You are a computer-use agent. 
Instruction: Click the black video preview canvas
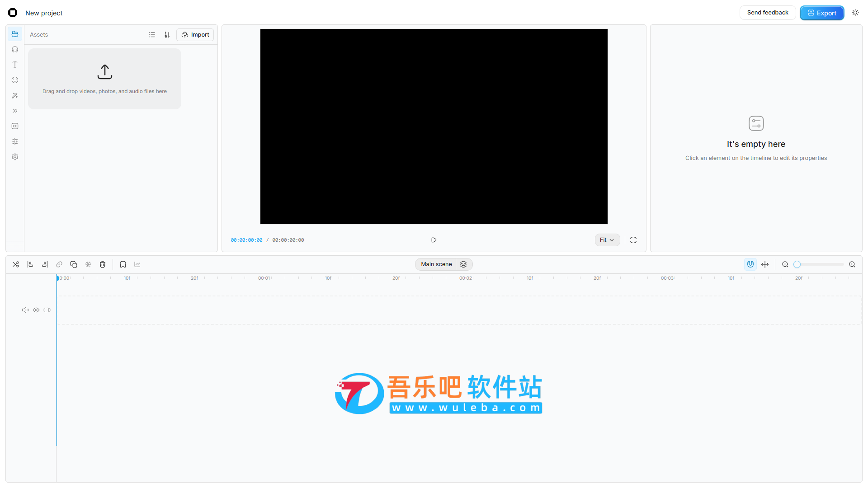point(434,127)
